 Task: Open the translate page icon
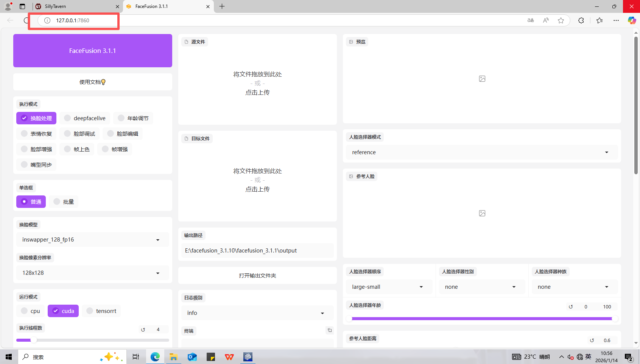[x=531, y=20]
